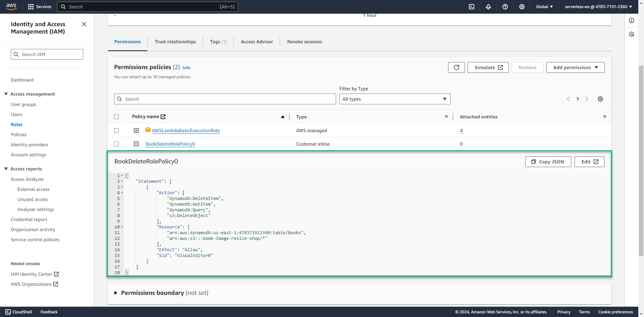Switch to the Trust relationships tab
The width and height of the screenshot is (644, 317).
click(x=175, y=42)
